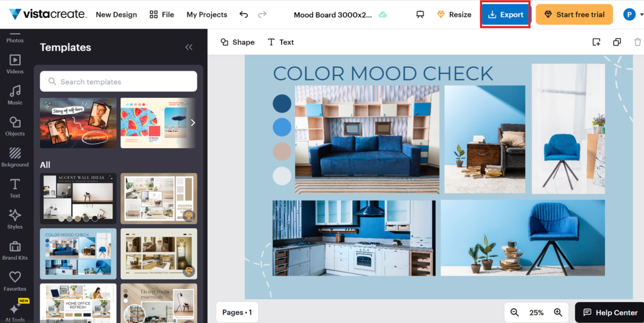
Task: Open the Pages 1 selector
Action: [x=237, y=312]
